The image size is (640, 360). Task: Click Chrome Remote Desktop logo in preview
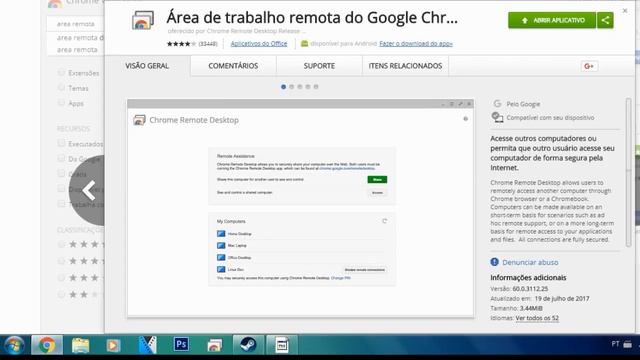point(139,120)
